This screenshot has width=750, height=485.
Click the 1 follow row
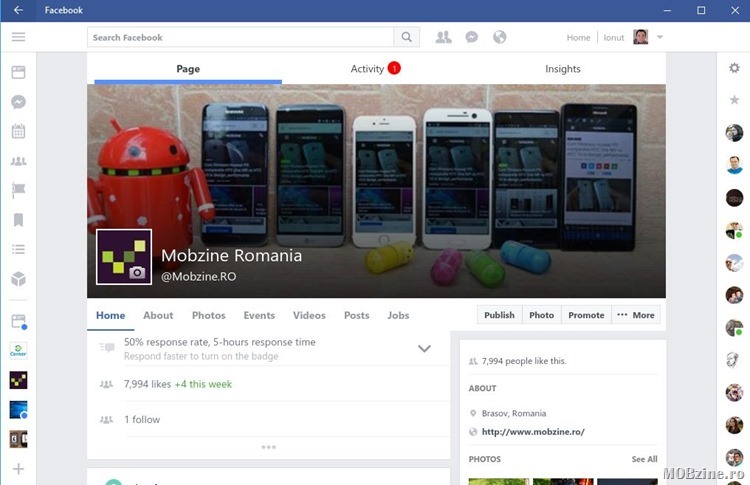point(269,419)
